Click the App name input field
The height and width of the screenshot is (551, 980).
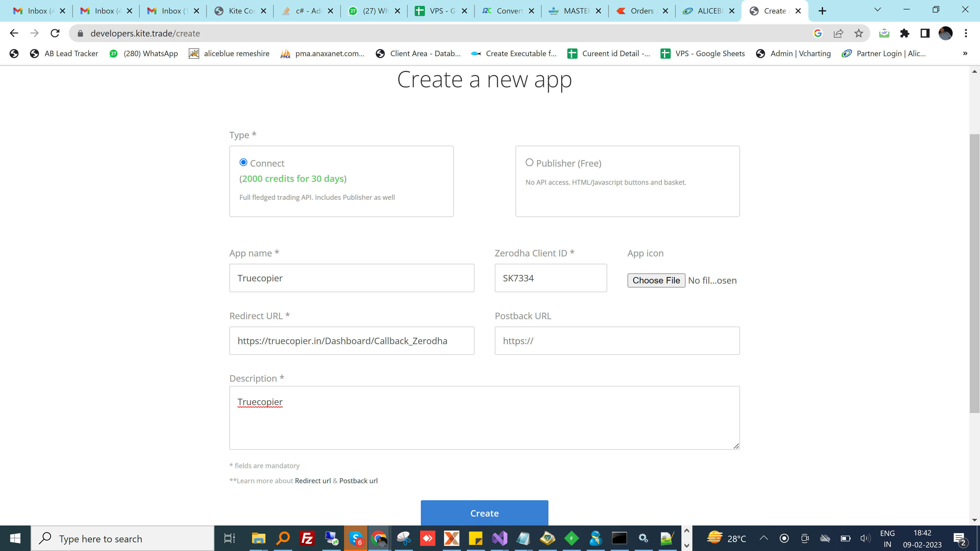351,278
